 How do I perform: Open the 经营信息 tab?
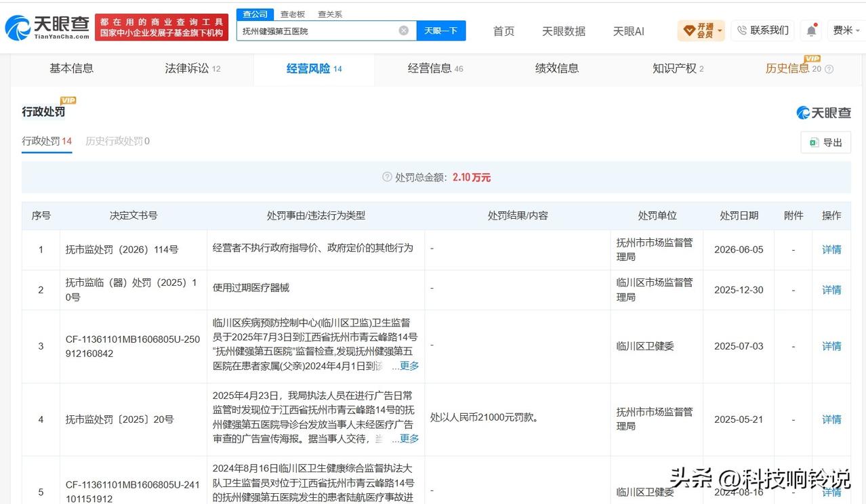(x=435, y=68)
